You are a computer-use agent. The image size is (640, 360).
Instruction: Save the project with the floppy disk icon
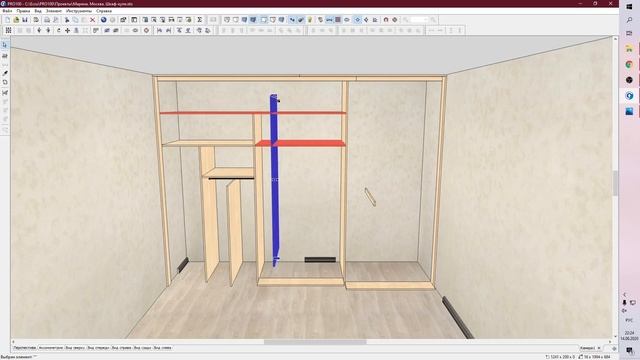point(25,20)
